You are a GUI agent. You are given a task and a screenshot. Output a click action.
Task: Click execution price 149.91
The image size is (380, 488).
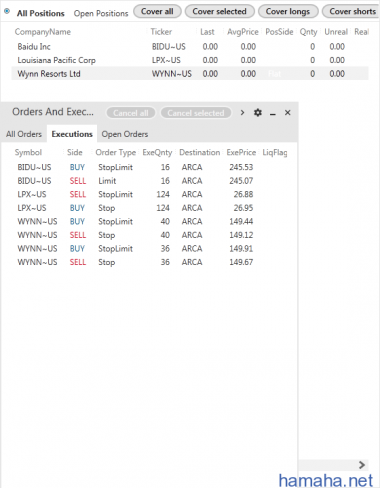click(x=241, y=249)
